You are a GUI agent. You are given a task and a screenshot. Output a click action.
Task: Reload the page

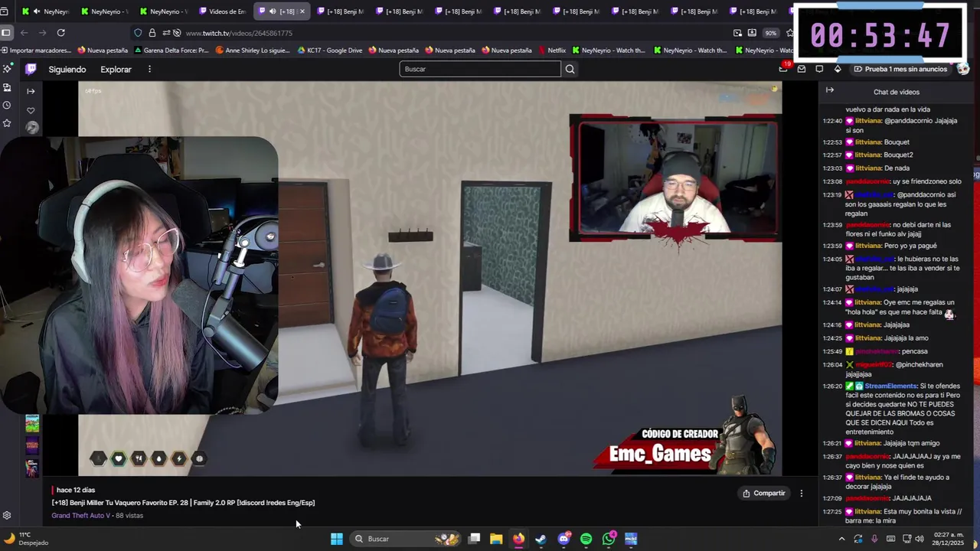[x=60, y=33]
